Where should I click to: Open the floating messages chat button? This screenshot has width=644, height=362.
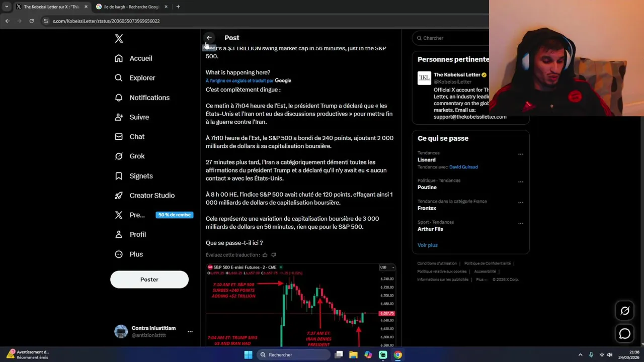tap(625, 333)
